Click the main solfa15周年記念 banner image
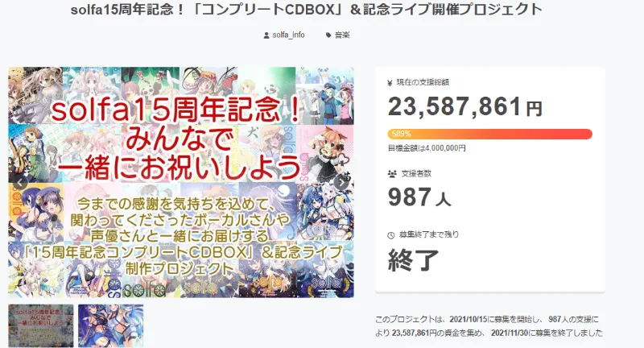644x348 pixels. [x=180, y=182]
